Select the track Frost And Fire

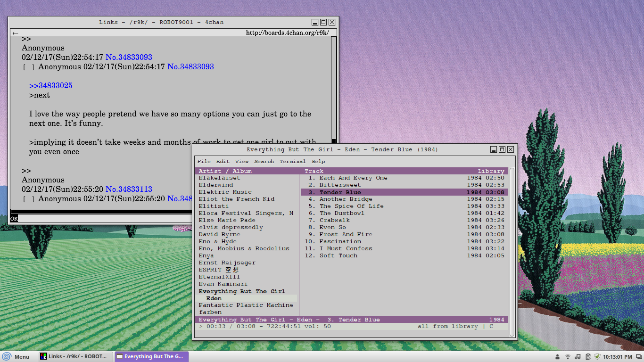(346, 234)
